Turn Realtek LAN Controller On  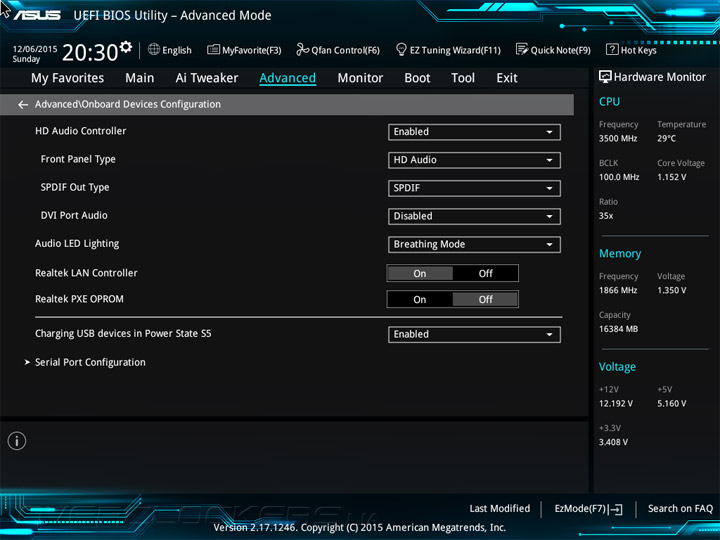[420, 273]
